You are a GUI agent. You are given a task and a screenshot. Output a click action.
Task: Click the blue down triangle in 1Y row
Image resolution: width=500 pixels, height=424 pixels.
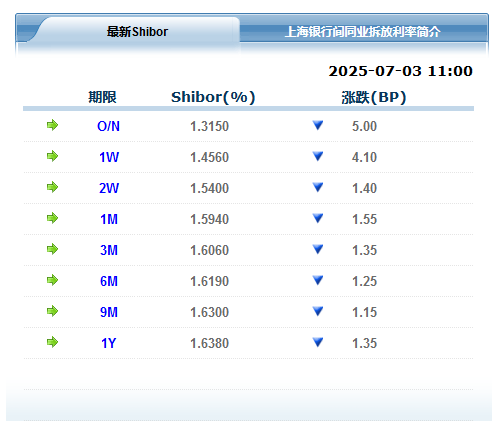[x=318, y=342]
